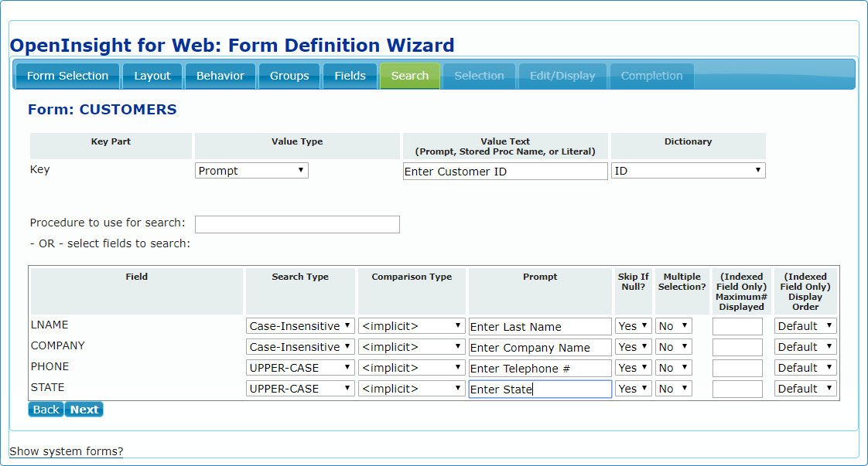The image size is (868, 466).
Task: Click PHONE Maximum# Displayed field
Action: click(737, 369)
